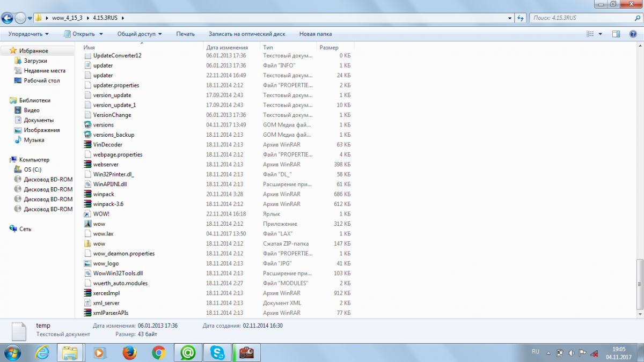Click the Back navigation arrow
The height and width of the screenshot is (362, 644).
click(x=7, y=18)
